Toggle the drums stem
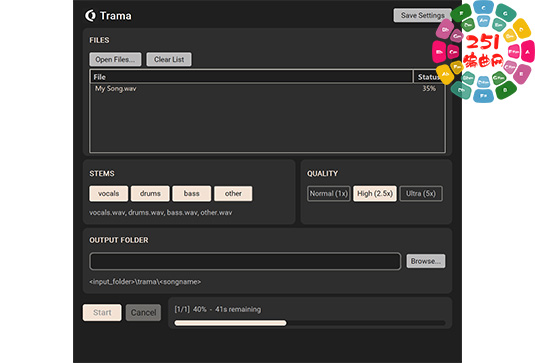 [x=150, y=193]
